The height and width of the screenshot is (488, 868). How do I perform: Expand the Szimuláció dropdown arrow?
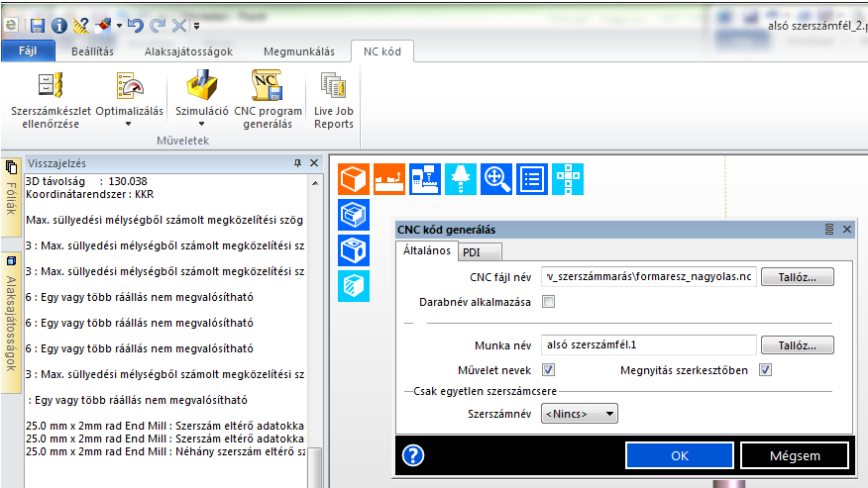pos(201,124)
